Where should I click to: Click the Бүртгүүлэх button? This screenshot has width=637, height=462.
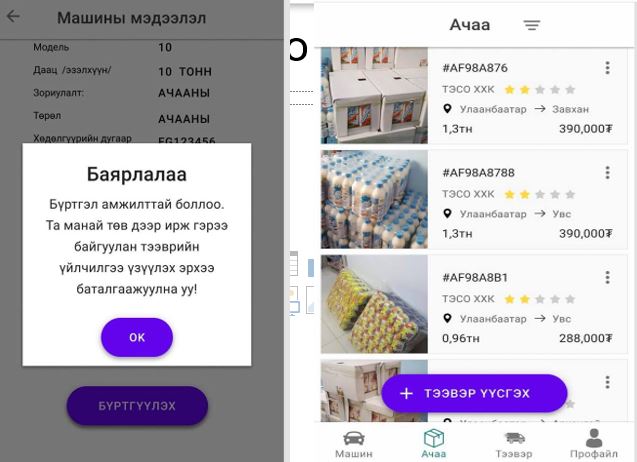pos(137,406)
